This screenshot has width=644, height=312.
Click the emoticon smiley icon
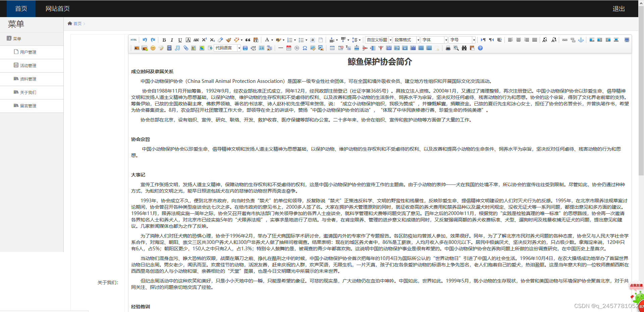click(153, 48)
